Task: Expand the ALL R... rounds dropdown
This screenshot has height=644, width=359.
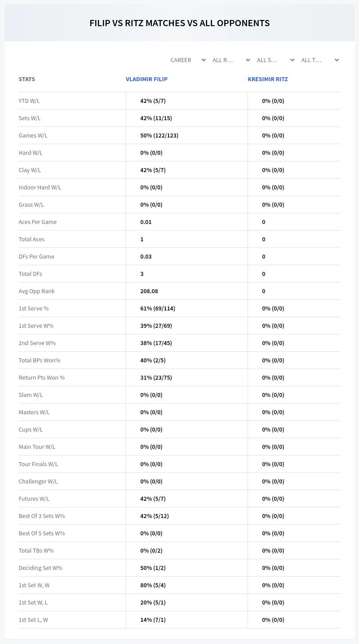Action: [x=230, y=60]
